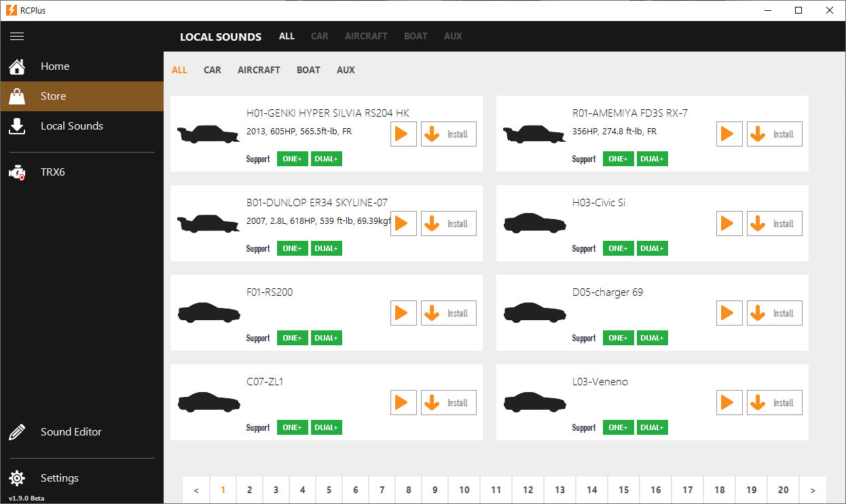This screenshot has height=504, width=846.
Task: Filter store by BOAT category
Action: coord(308,70)
